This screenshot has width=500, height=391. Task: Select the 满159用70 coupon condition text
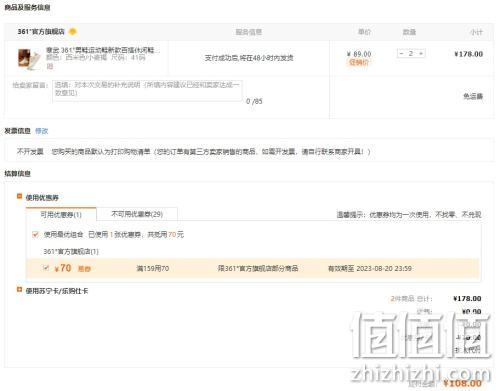(153, 268)
